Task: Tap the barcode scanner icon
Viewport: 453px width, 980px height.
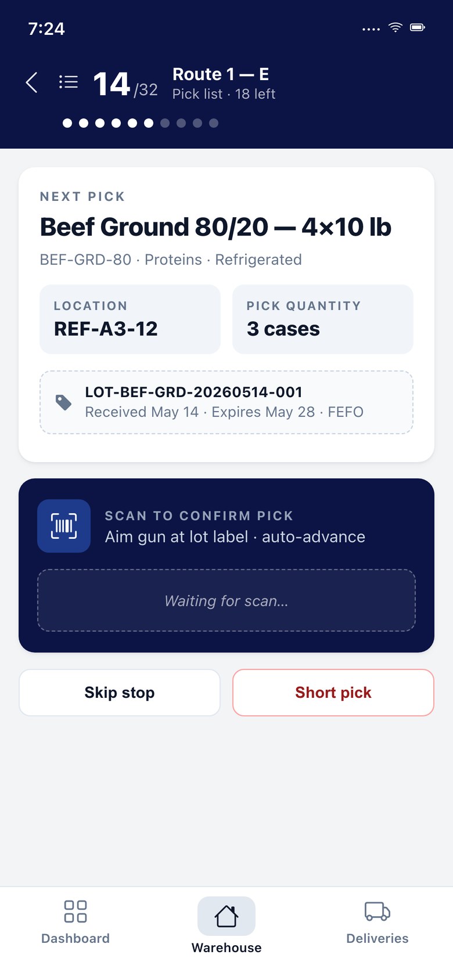Action: [x=64, y=526]
